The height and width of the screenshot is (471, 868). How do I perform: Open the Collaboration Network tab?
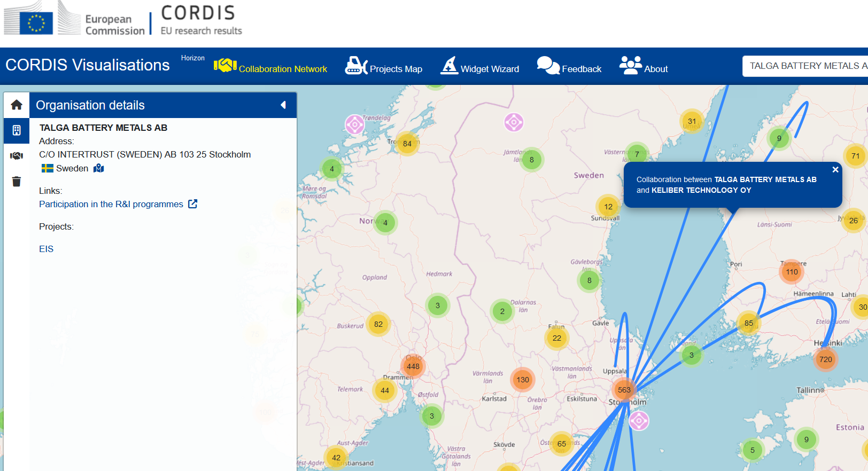[x=270, y=67]
